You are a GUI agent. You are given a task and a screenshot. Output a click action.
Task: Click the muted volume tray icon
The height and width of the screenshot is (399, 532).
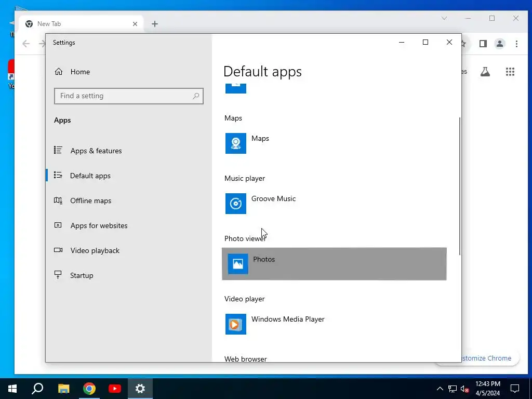(465, 389)
